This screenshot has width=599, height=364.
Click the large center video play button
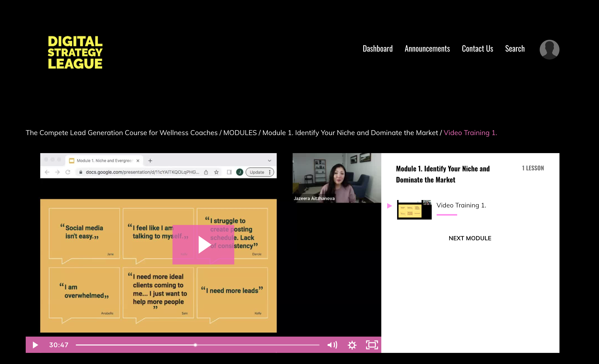point(203,244)
